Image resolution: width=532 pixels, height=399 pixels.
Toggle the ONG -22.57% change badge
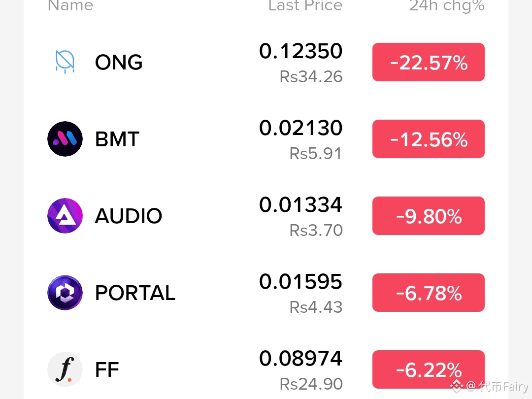point(429,62)
